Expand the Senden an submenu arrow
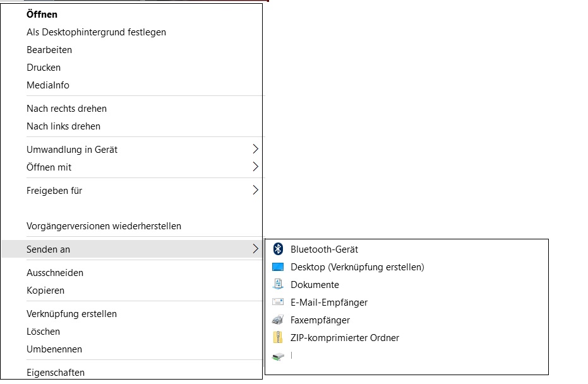 [x=255, y=249]
